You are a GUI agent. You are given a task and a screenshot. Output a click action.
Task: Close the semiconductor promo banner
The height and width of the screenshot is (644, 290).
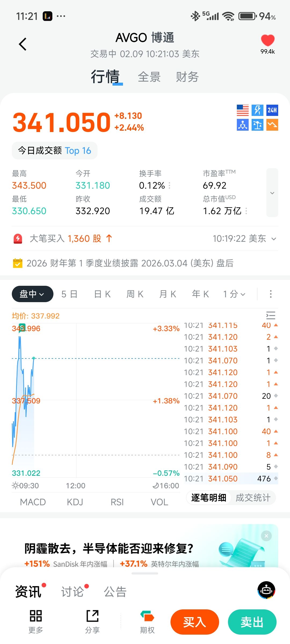coord(266,536)
